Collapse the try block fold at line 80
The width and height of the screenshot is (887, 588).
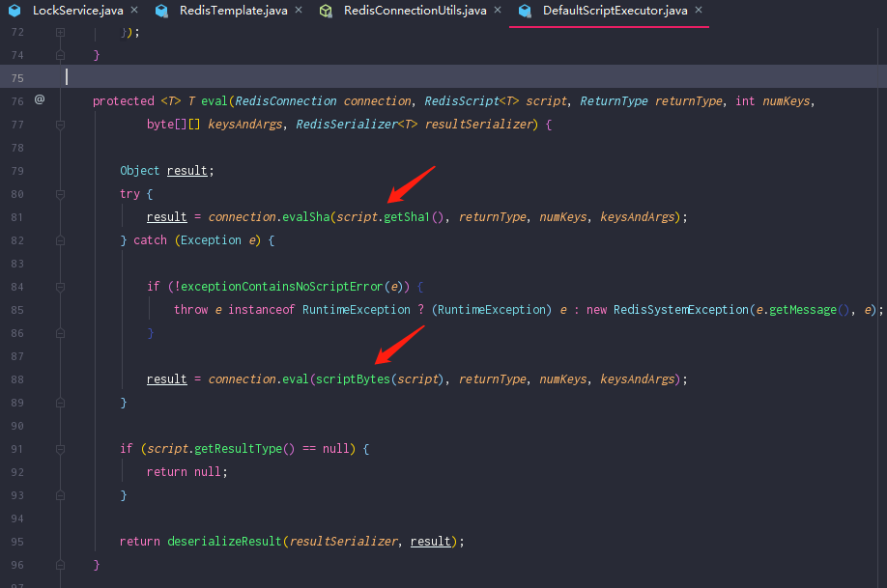click(60, 193)
